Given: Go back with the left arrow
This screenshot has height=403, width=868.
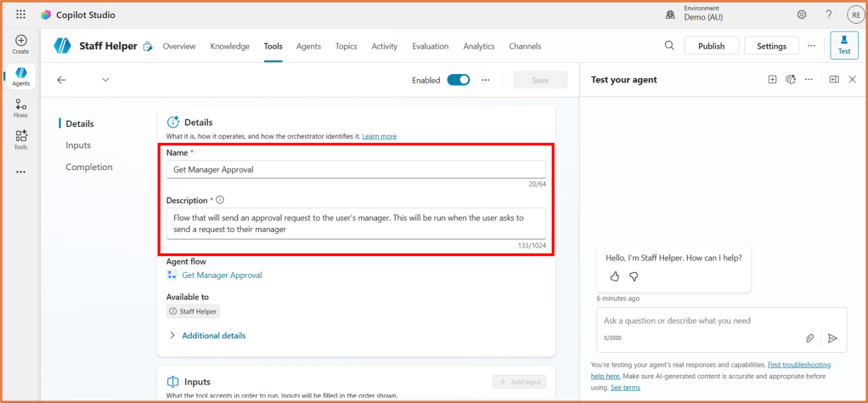Looking at the screenshot, I should point(61,80).
